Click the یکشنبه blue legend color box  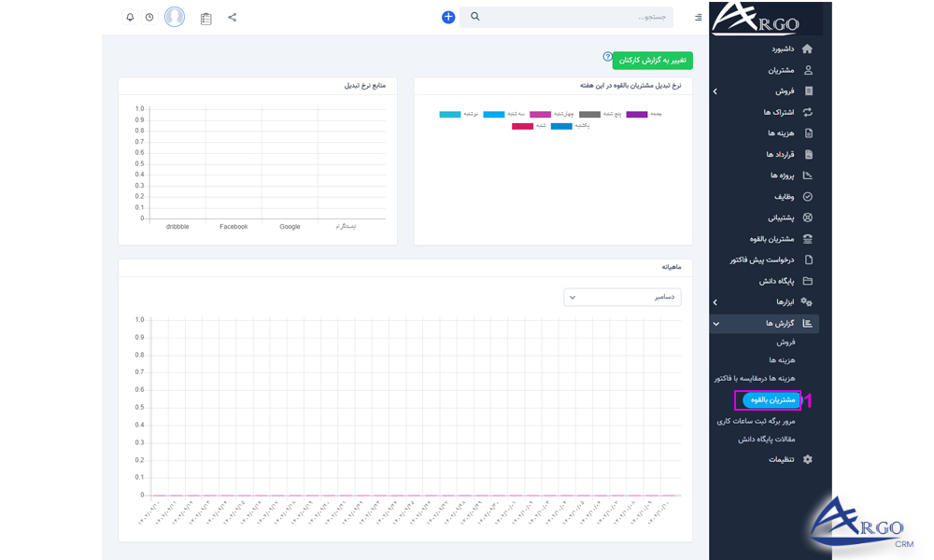[x=561, y=125]
